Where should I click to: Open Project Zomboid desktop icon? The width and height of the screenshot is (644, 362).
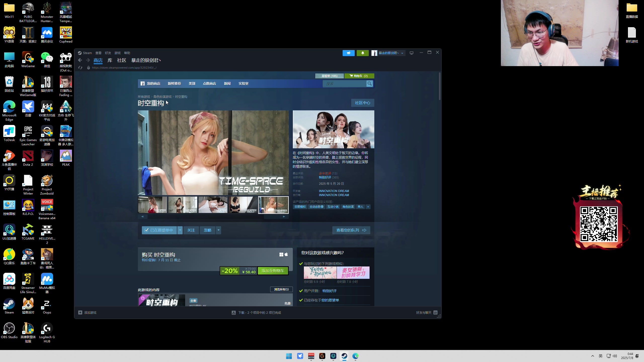click(x=47, y=185)
